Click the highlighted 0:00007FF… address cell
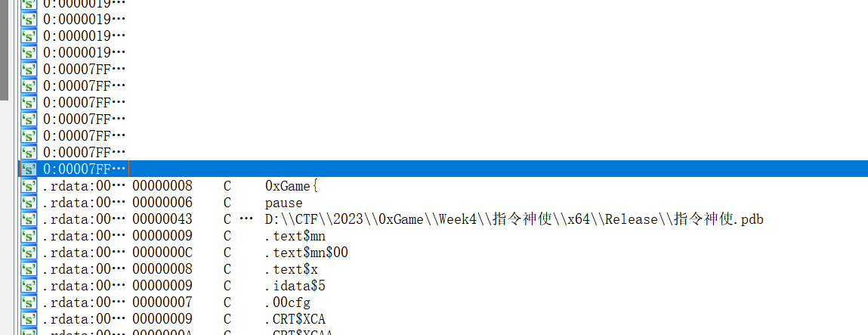Screen dimensions: 868x335 coord(84,169)
